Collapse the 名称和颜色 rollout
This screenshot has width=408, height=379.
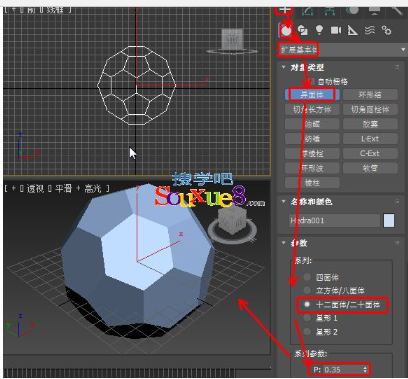point(284,201)
